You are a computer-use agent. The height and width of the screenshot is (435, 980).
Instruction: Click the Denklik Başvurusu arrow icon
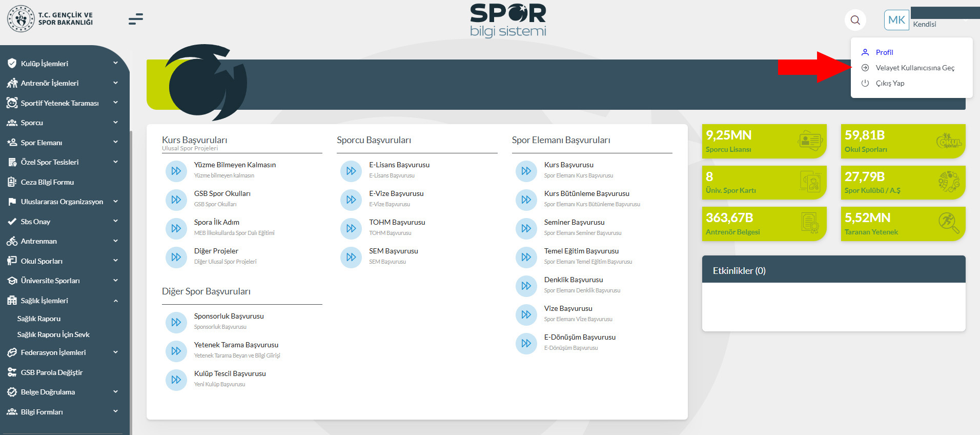point(526,286)
